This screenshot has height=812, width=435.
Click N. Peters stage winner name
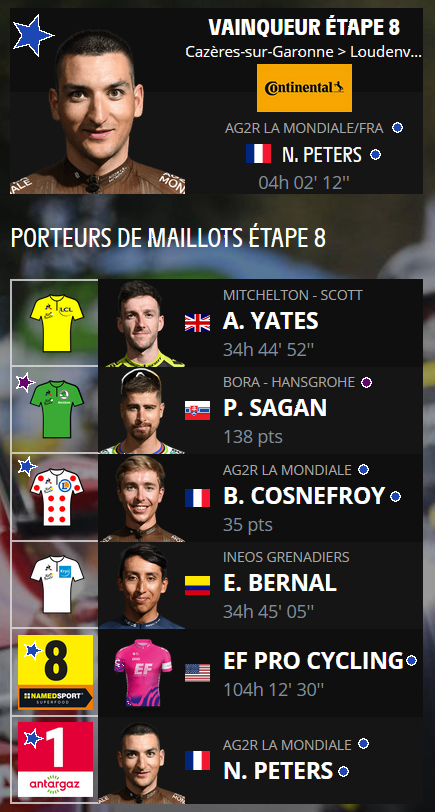[x=322, y=154]
